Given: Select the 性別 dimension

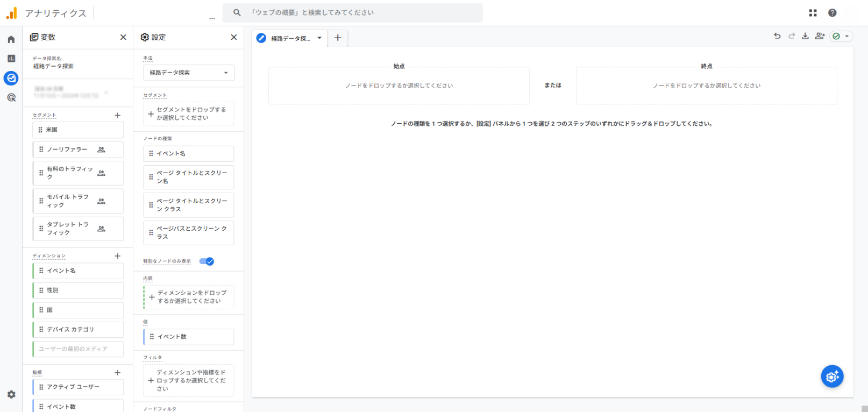Looking at the screenshot, I should [x=78, y=290].
